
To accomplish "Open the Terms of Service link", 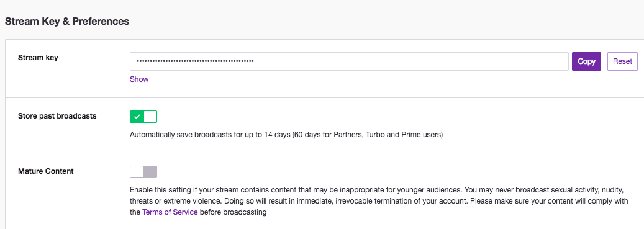I will [170, 213].
